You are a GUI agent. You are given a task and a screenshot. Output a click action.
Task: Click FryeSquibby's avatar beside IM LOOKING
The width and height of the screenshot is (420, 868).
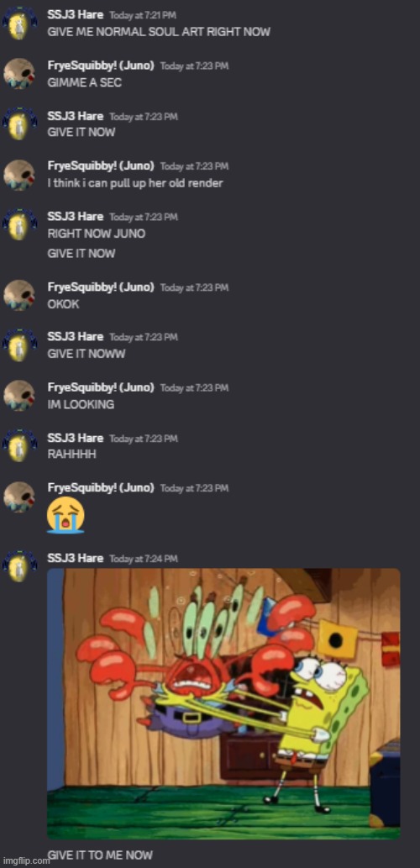(19, 396)
